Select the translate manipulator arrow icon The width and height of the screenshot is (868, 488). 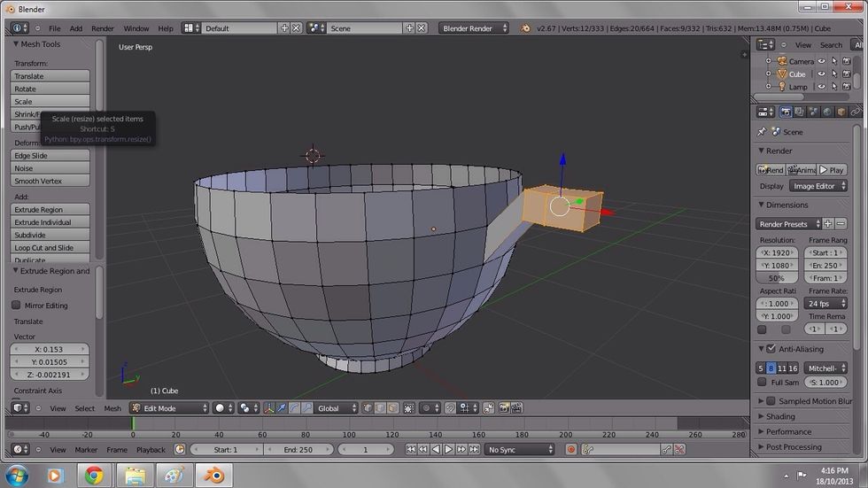tap(282, 408)
